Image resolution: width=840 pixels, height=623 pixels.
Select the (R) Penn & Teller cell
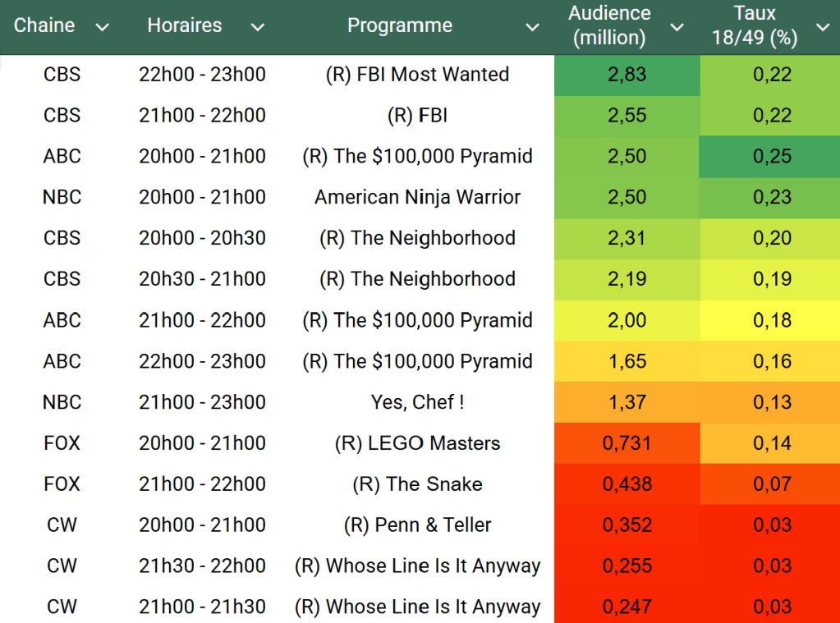coord(417,525)
